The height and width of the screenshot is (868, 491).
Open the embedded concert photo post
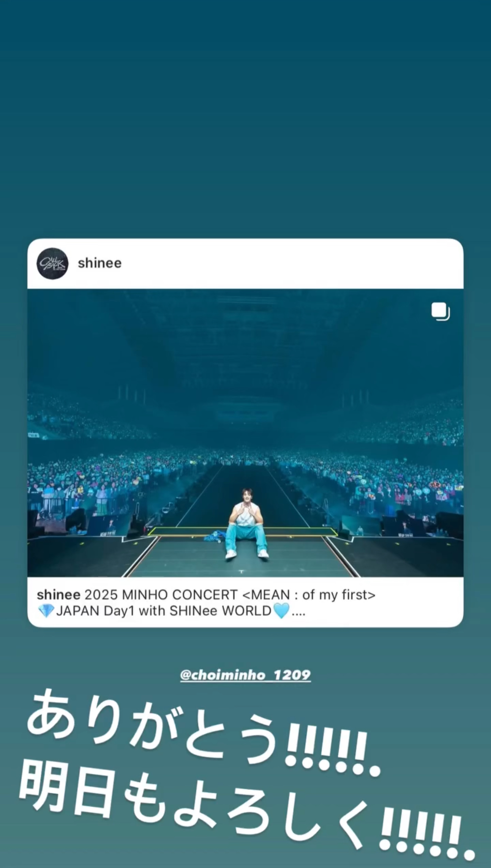point(245,433)
